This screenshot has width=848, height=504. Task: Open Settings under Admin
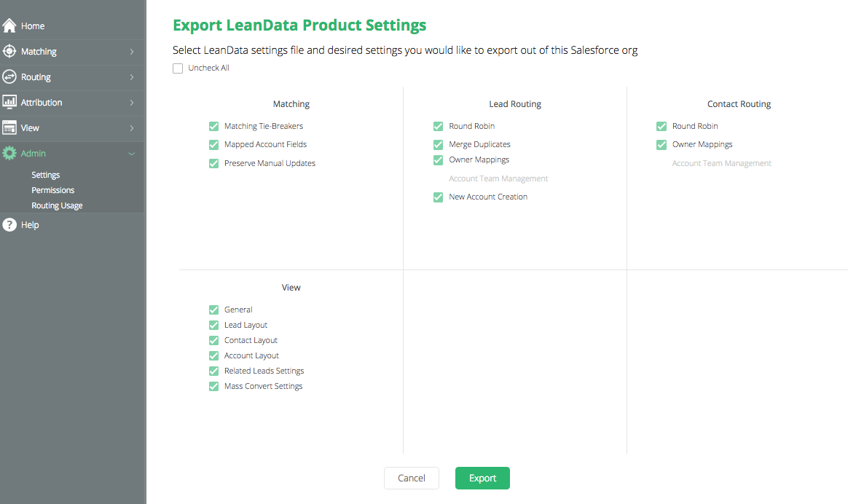click(45, 175)
